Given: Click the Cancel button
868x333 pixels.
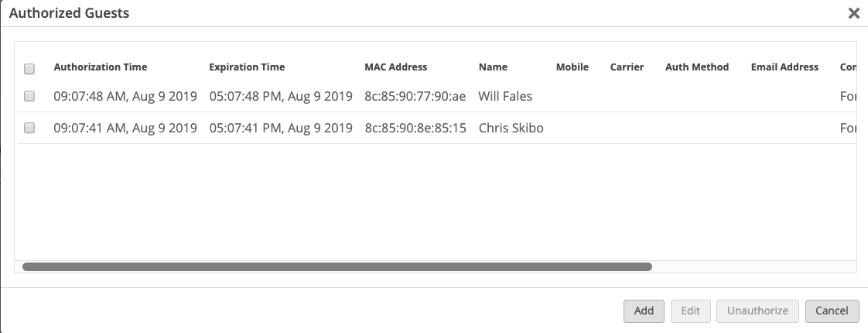Looking at the screenshot, I should click(832, 311).
